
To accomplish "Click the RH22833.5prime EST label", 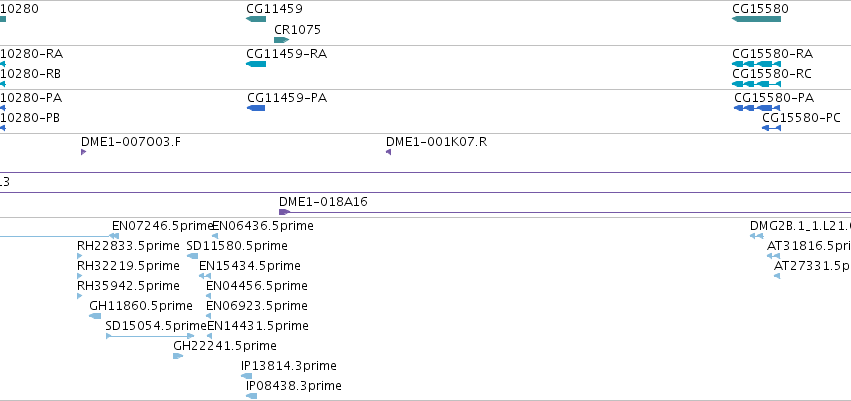I will tap(128, 246).
